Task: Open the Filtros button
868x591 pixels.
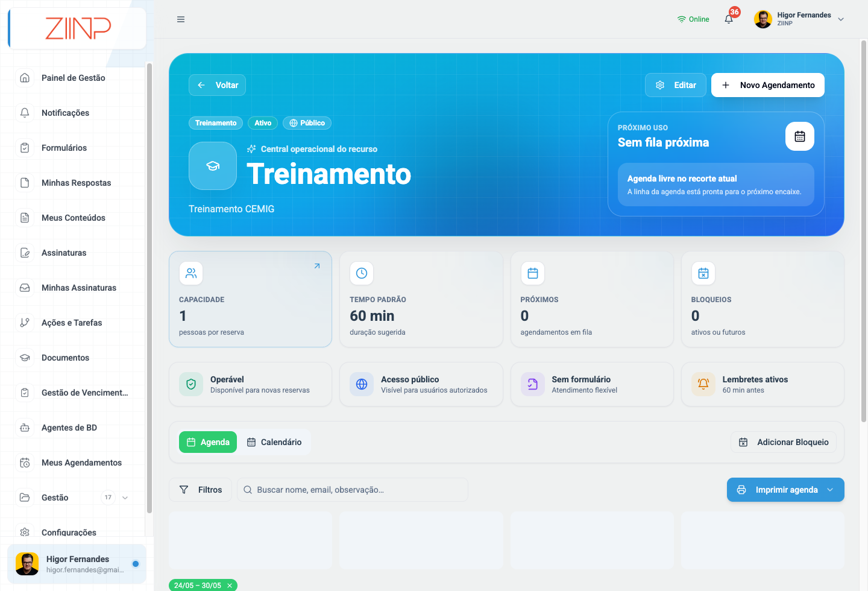Action: tap(201, 490)
